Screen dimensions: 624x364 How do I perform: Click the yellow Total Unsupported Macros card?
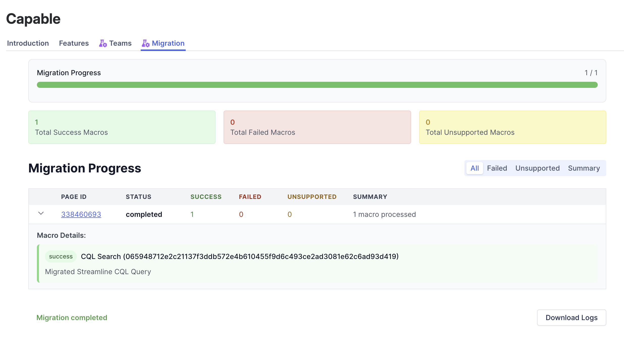[x=513, y=127]
